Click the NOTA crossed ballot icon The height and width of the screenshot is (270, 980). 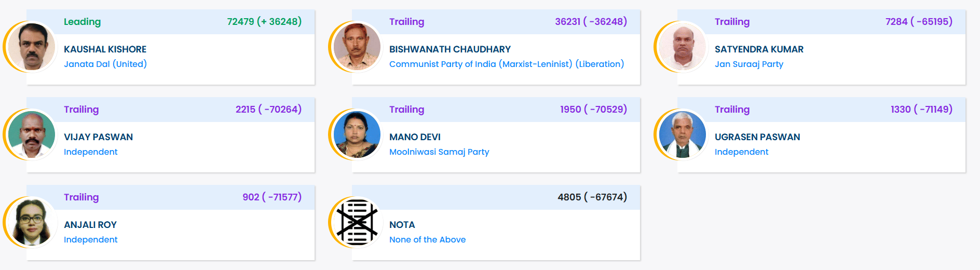pos(357,222)
